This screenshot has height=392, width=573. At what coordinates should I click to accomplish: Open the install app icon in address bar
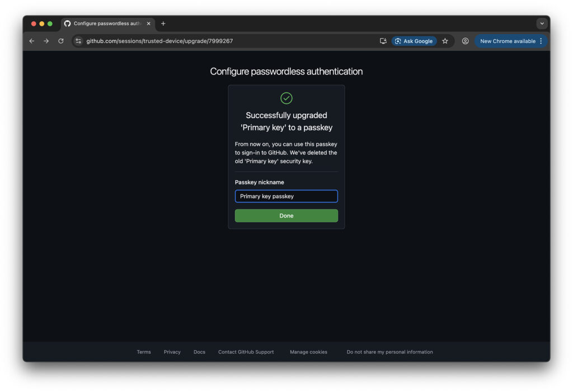383,41
